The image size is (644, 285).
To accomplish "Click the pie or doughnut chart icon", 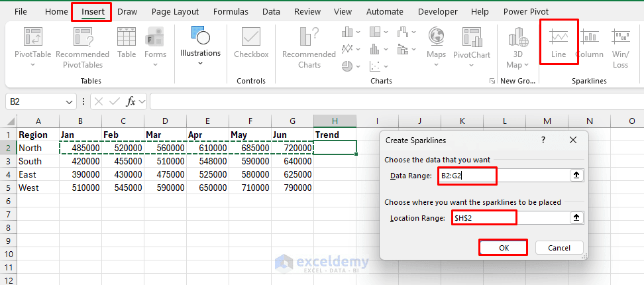I will [347, 66].
